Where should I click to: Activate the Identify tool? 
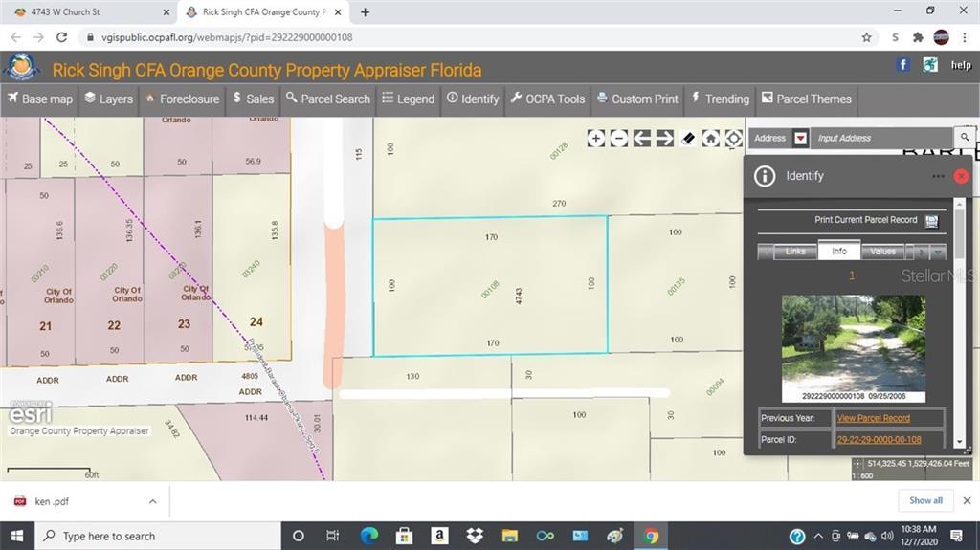click(473, 99)
